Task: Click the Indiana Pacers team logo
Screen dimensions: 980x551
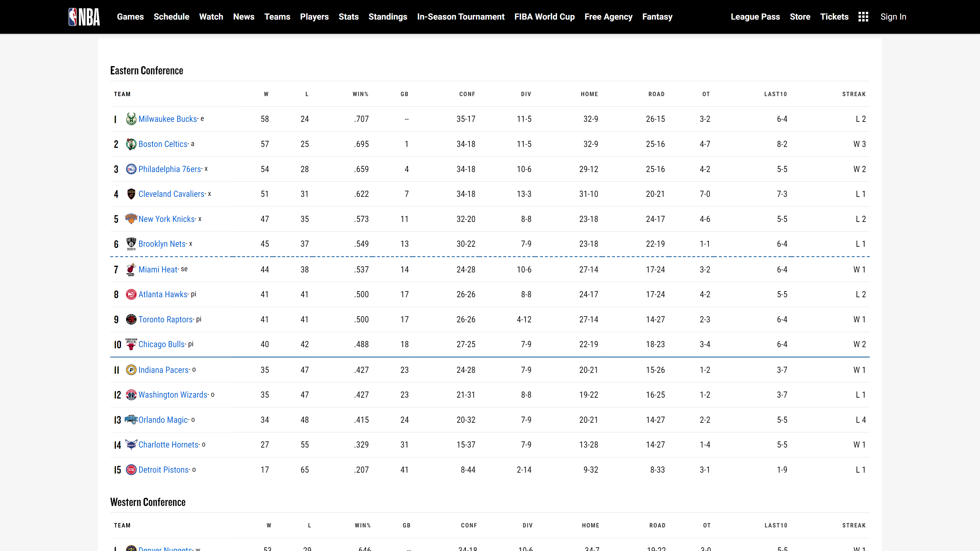Action: pos(131,369)
